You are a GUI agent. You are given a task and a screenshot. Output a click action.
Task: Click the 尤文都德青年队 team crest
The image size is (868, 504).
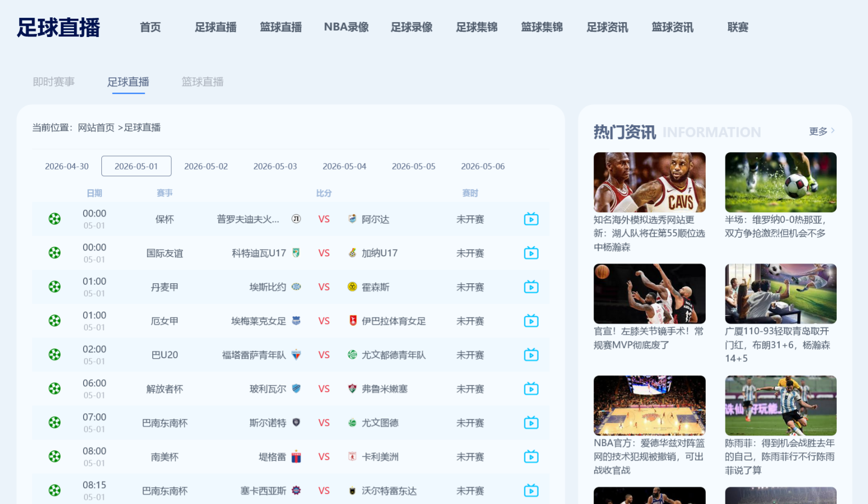[352, 355]
